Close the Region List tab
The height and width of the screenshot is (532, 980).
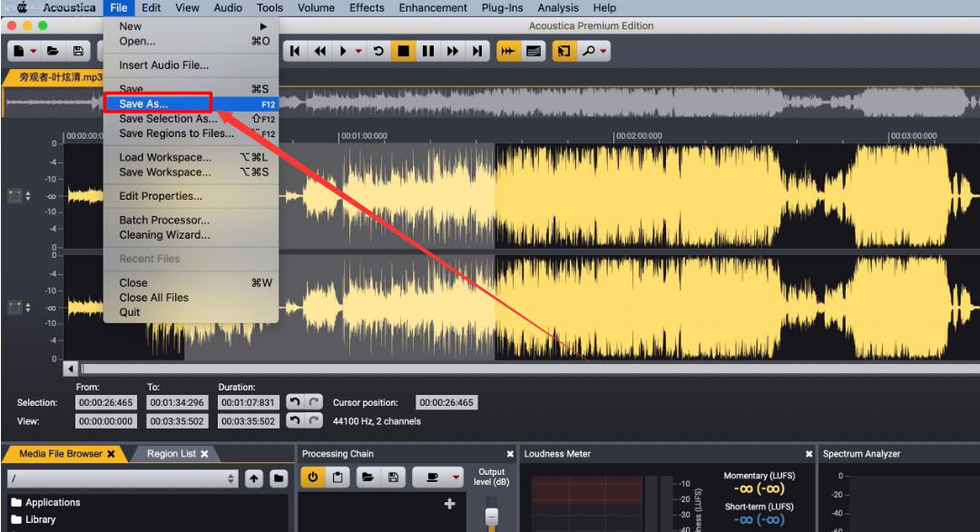pyautogui.click(x=204, y=454)
